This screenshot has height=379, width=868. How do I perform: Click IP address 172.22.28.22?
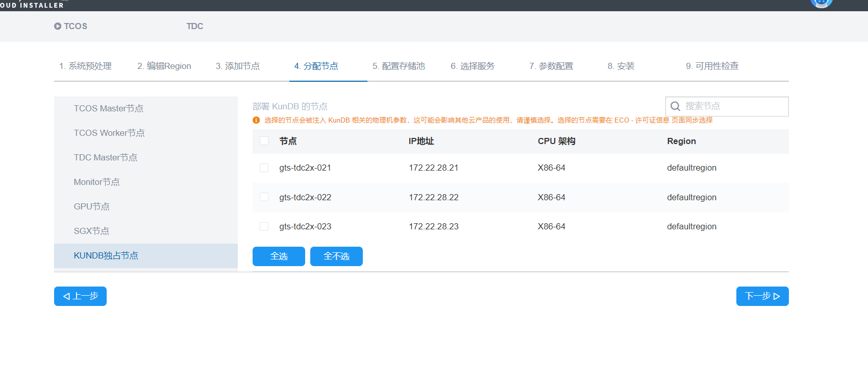pos(433,197)
